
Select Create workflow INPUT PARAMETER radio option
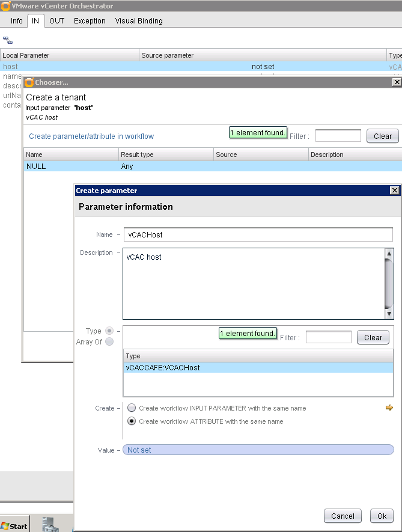pos(132,408)
